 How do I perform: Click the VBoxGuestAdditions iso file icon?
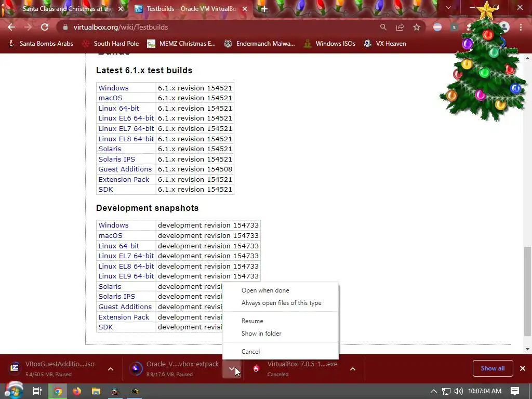15,368
